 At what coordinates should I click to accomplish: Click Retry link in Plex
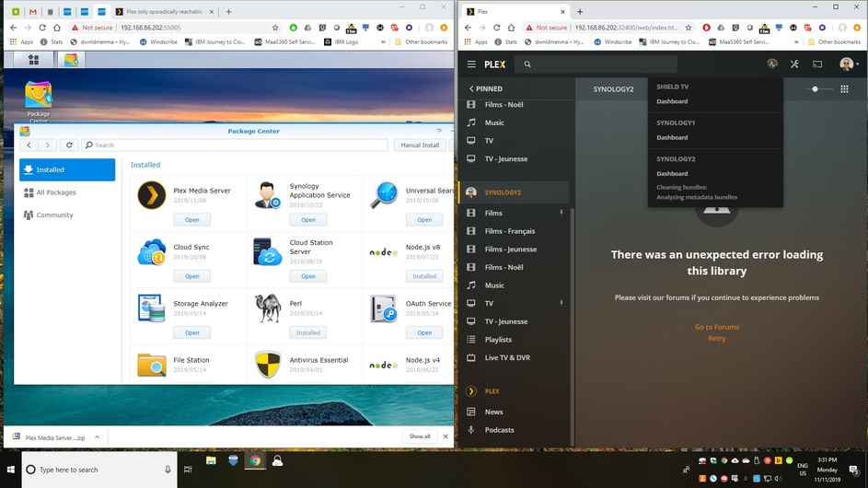(x=717, y=339)
